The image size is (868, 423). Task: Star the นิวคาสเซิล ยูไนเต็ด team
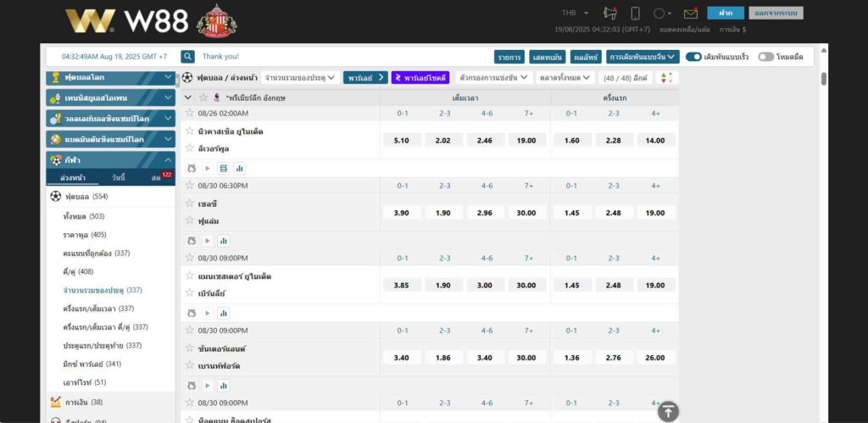pyautogui.click(x=189, y=131)
